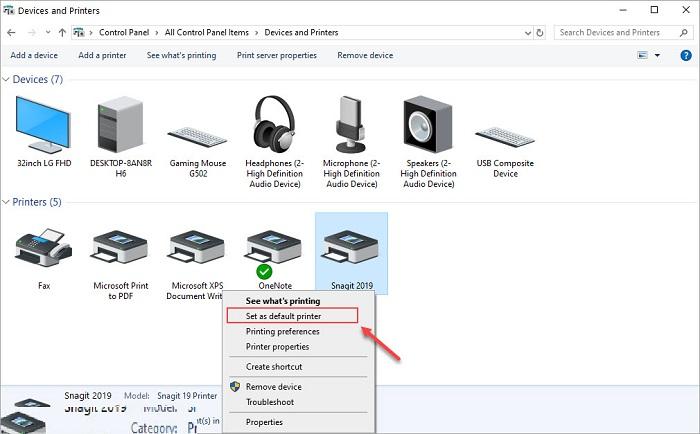The height and width of the screenshot is (434, 700).
Task: Select the Headphones audio device icon
Action: click(274, 125)
